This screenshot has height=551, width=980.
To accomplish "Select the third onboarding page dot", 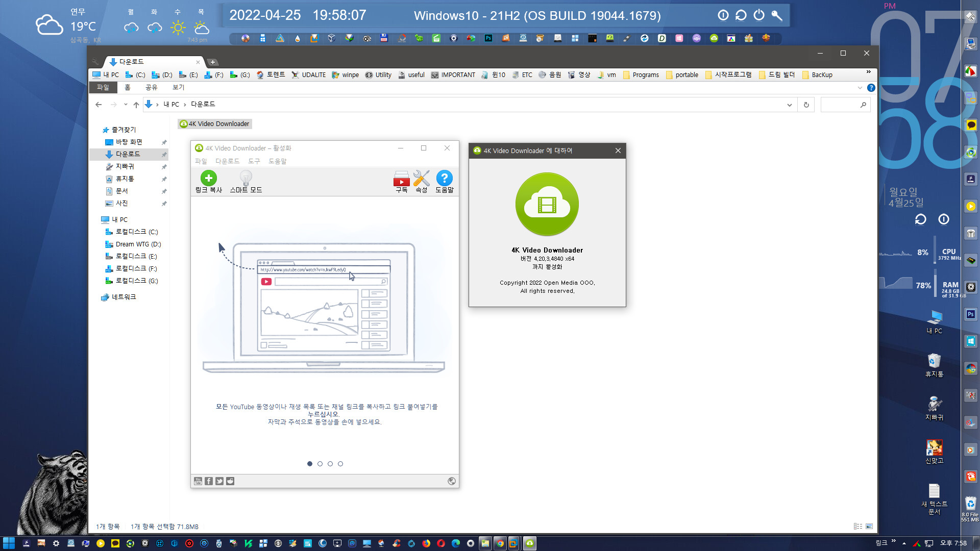I will [330, 464].
